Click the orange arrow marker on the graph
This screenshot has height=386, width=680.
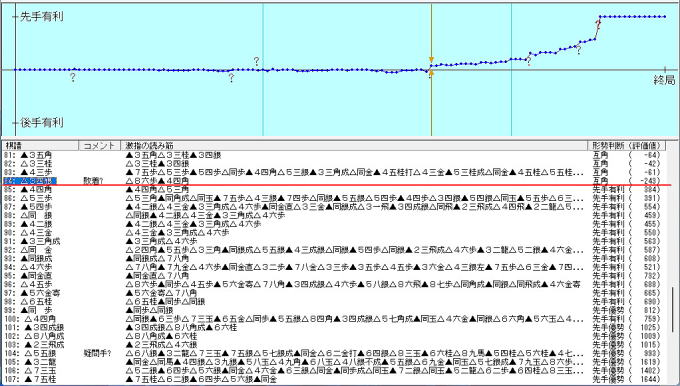pyautogui.click(x=431, y=59)
